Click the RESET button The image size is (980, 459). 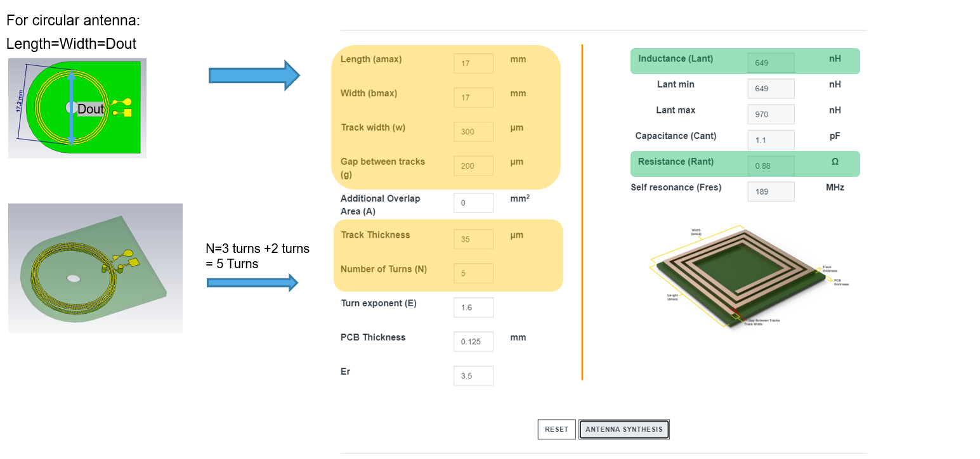tap(556, 429)
